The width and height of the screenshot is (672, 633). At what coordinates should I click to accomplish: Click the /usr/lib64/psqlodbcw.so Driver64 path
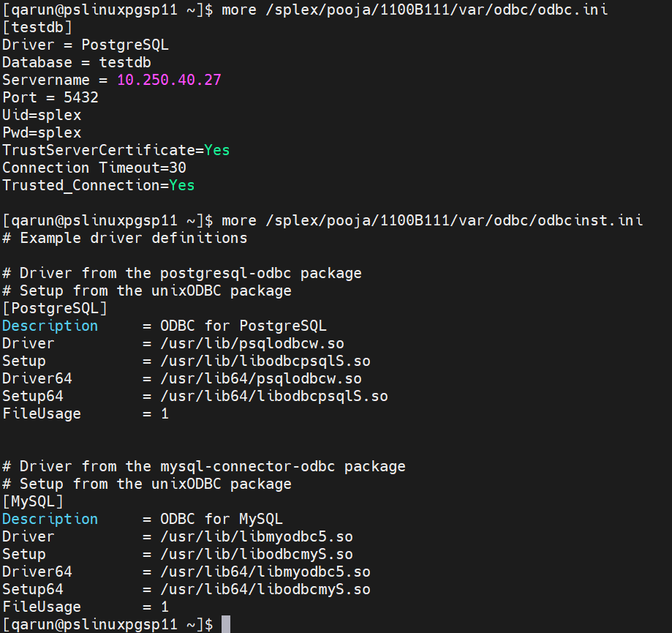coord(261,378)
